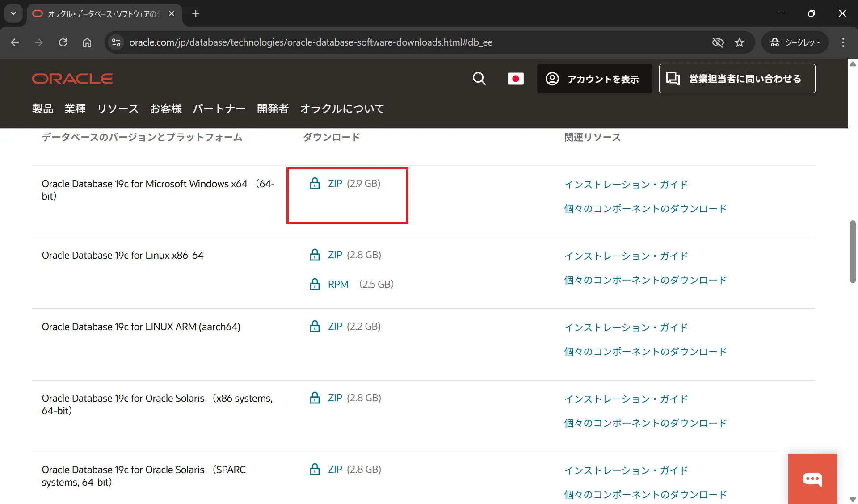858x504 pixels.
Task: Click the Oracle logo
Action: pyautogui.click(x=72, y=79)
